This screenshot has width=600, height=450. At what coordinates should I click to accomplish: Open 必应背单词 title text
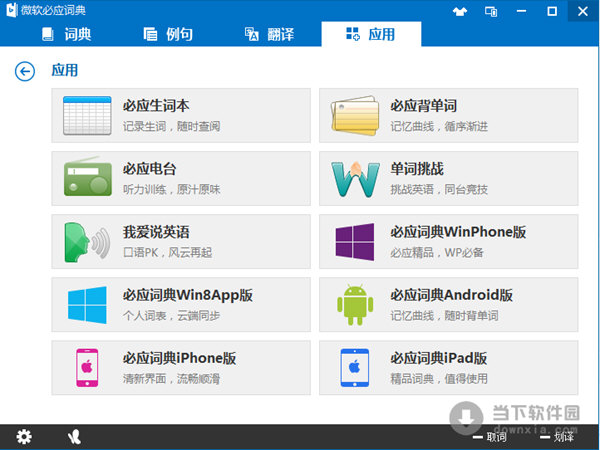point(424,106)
